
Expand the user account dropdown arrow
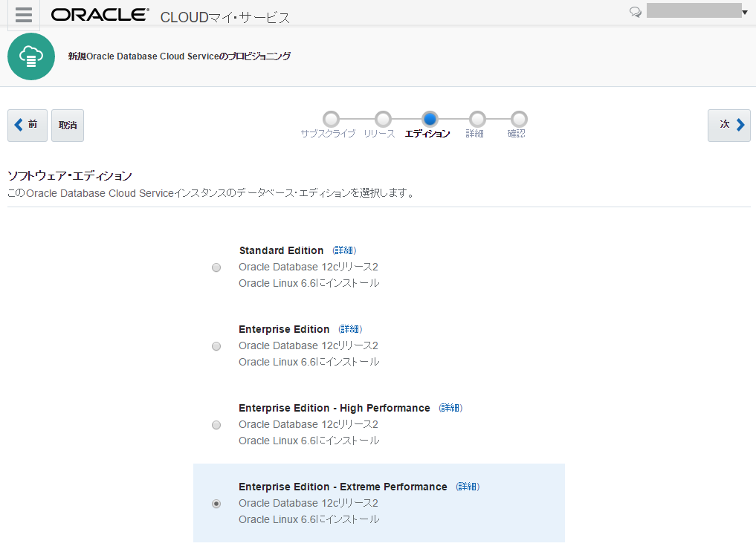point(744,12)
